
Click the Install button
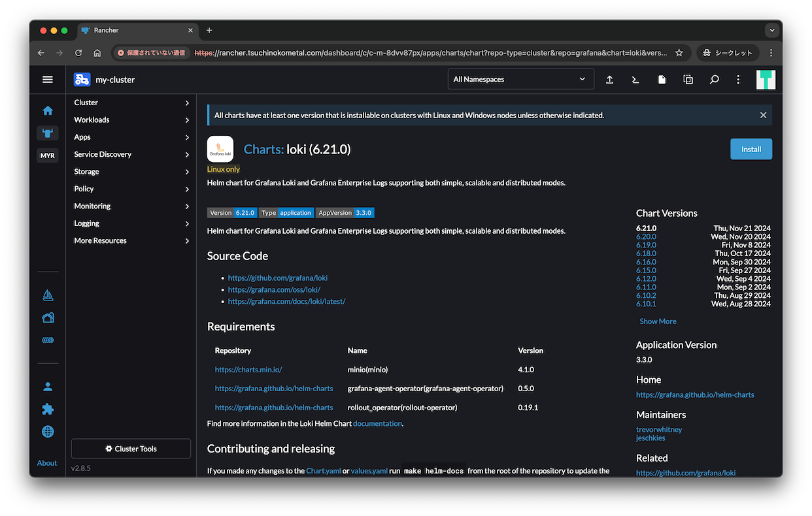pos(751,149)
